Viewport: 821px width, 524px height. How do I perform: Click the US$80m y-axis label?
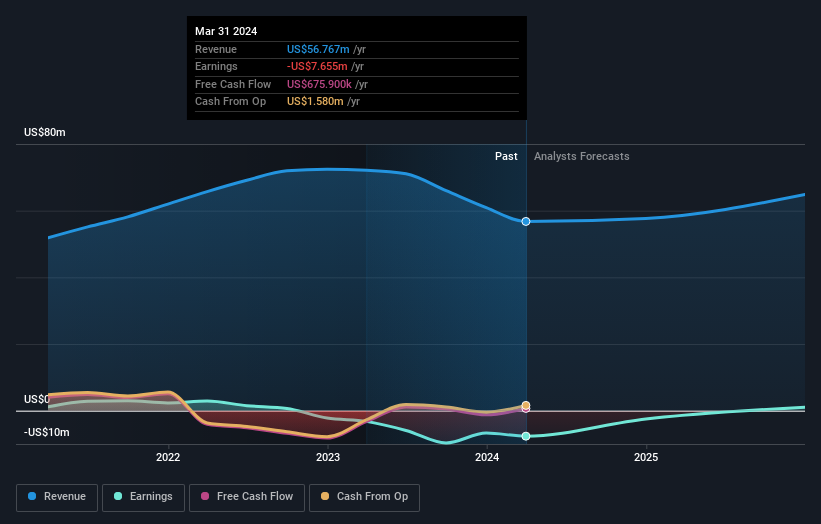tap(45, 132)
